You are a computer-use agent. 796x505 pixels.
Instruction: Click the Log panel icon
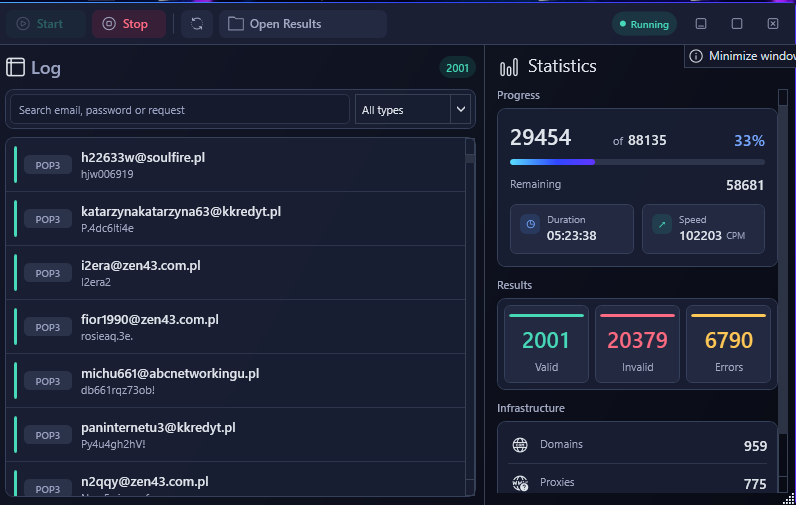[x=15, y=67]
